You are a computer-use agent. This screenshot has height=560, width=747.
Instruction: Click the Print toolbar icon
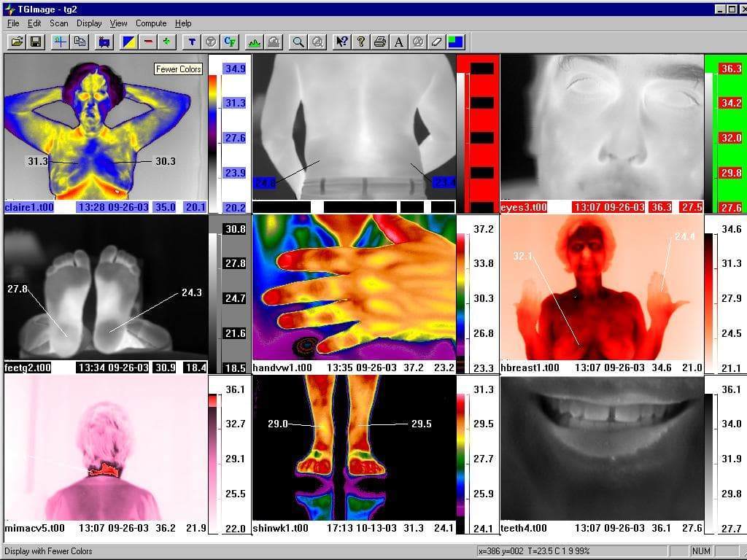tap(379, 42)
